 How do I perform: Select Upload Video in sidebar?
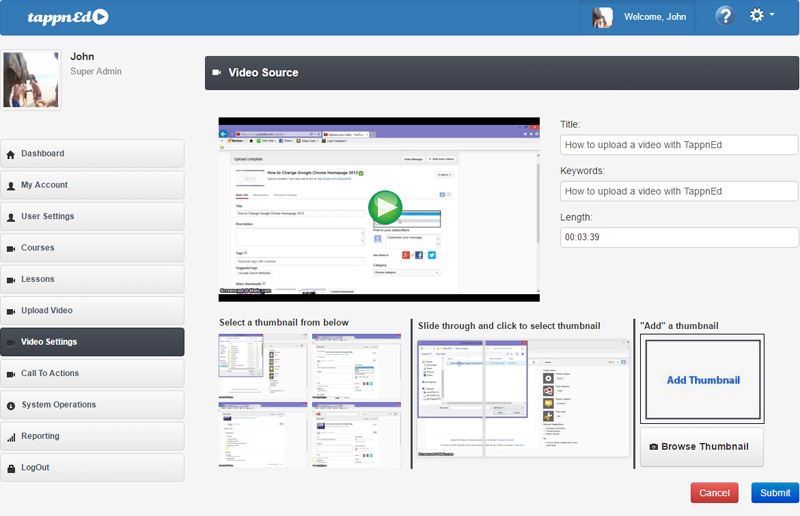click(x=92, y=311)
